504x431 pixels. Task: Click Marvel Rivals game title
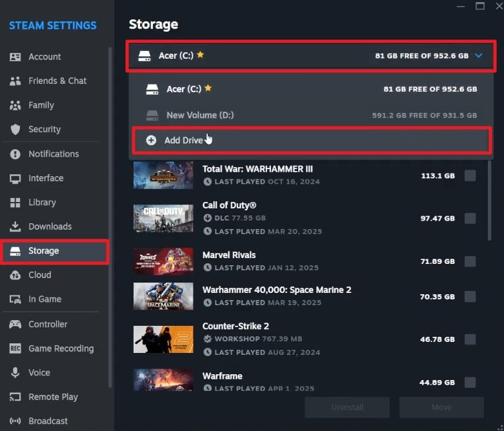point(229,255)
